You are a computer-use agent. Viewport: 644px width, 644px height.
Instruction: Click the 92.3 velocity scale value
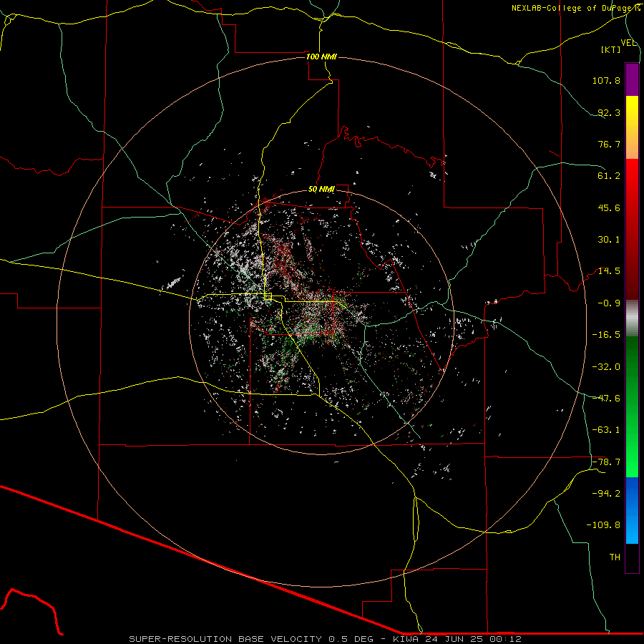pyautogui.click(x=609, y=112)
